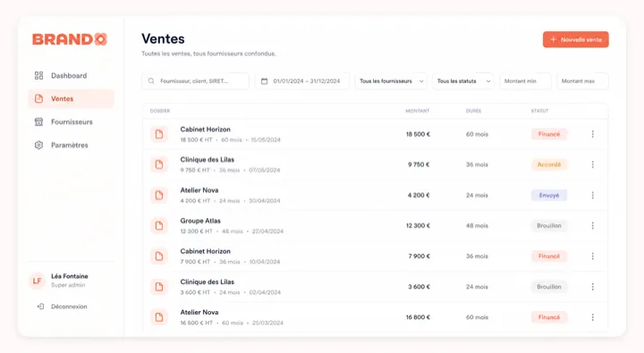The width and height of the screenshot is (644, 353).
Task: Click the 12 300 € amount cell
Action: [418, 226]
